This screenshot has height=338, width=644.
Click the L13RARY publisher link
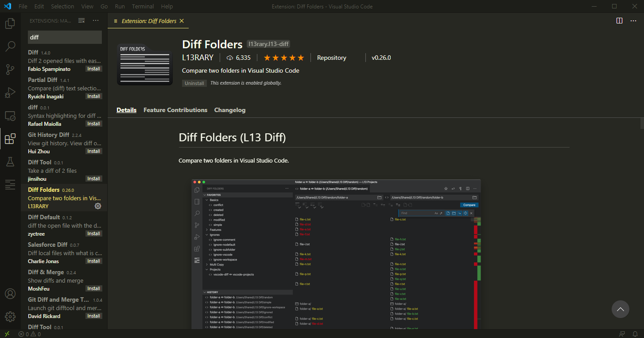click(198, 58)
